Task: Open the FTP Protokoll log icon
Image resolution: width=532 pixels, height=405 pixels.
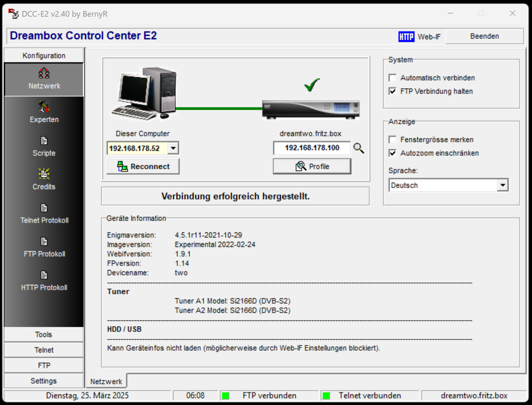Action: click(x=44, y=241)
